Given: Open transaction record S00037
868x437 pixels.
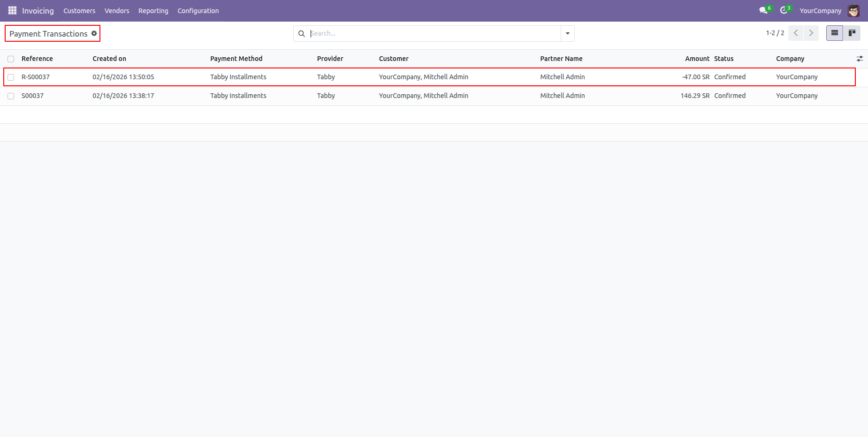Looking at the screenshot, I should tap(32, 96).
